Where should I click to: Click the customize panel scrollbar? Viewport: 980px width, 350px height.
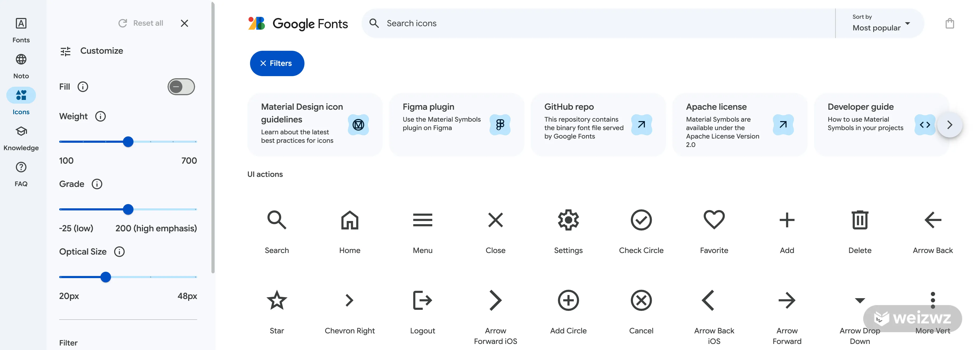pos(213,138)
